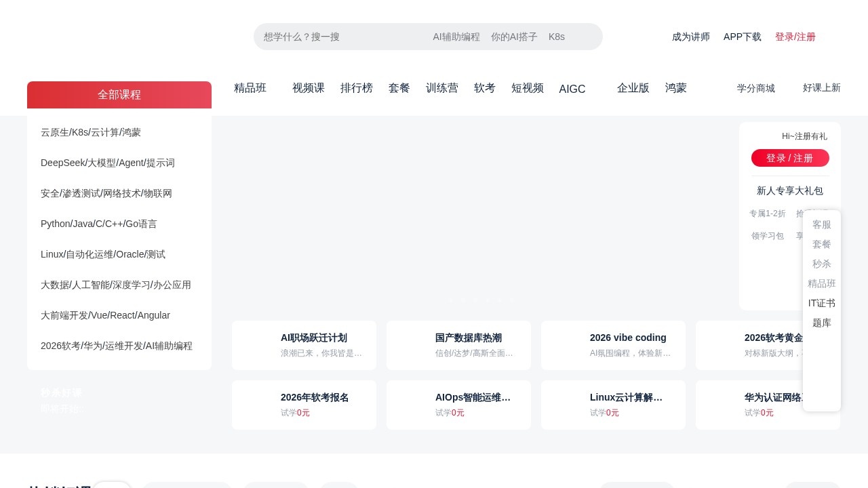Select 精品班 in the floating side panel

(821, 283)
